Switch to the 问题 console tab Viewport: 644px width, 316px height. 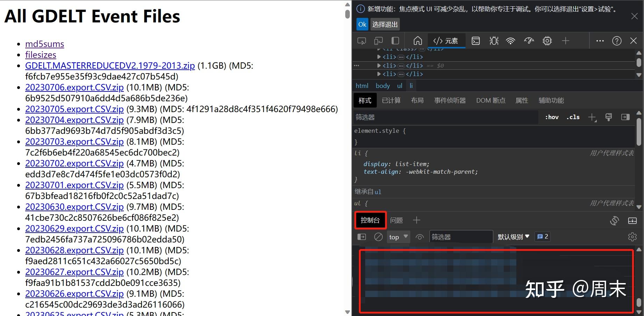pyautogui.click(x=396, y=220)
